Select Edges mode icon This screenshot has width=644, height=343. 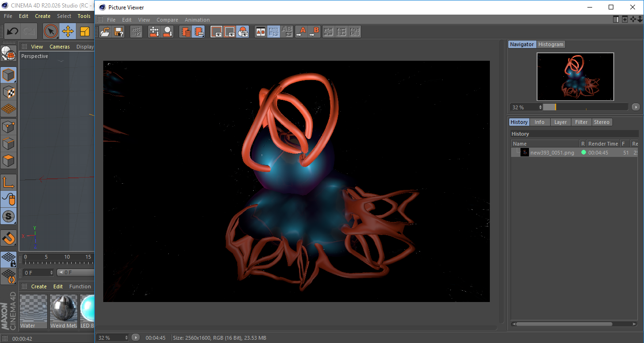pos(8,143)
